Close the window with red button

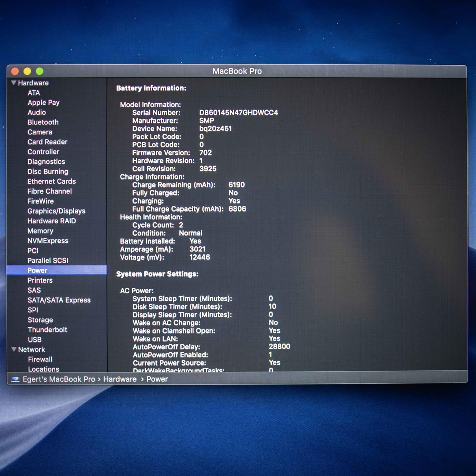pyautogui.click(x=15, y=71)
